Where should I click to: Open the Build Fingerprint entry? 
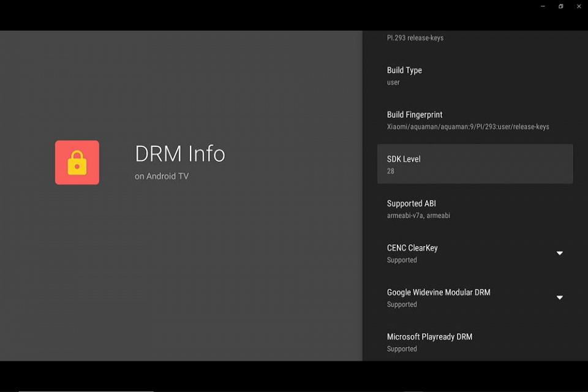click(475, 120)
